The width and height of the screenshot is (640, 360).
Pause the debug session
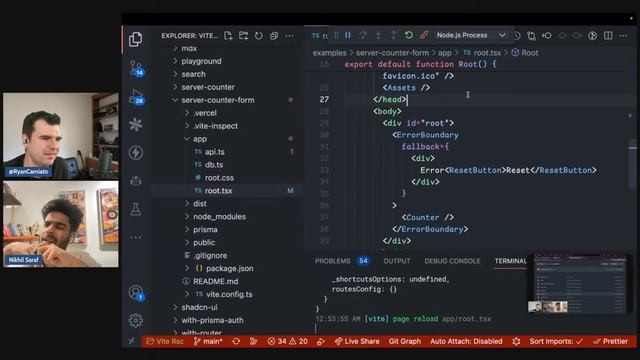click(348, 36)
